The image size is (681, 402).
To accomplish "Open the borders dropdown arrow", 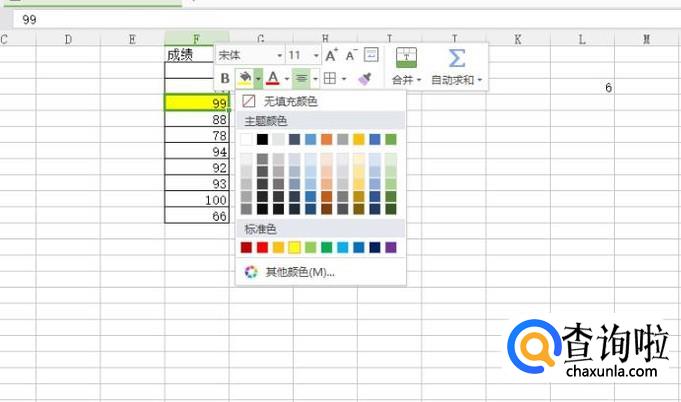I will [x=344, y=79].
